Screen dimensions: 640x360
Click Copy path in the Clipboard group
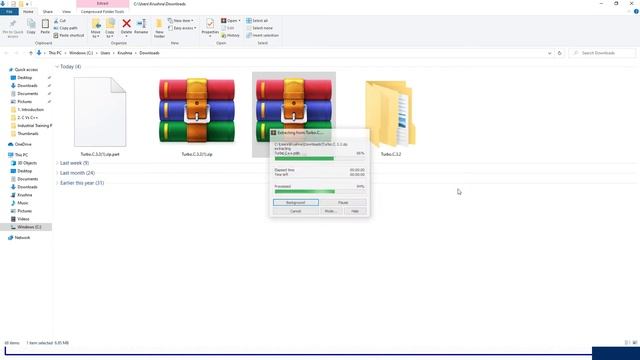[65, 28]
